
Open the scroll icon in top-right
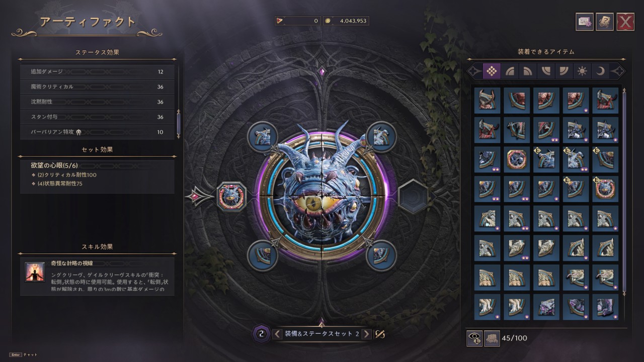[x=605, y=22]
